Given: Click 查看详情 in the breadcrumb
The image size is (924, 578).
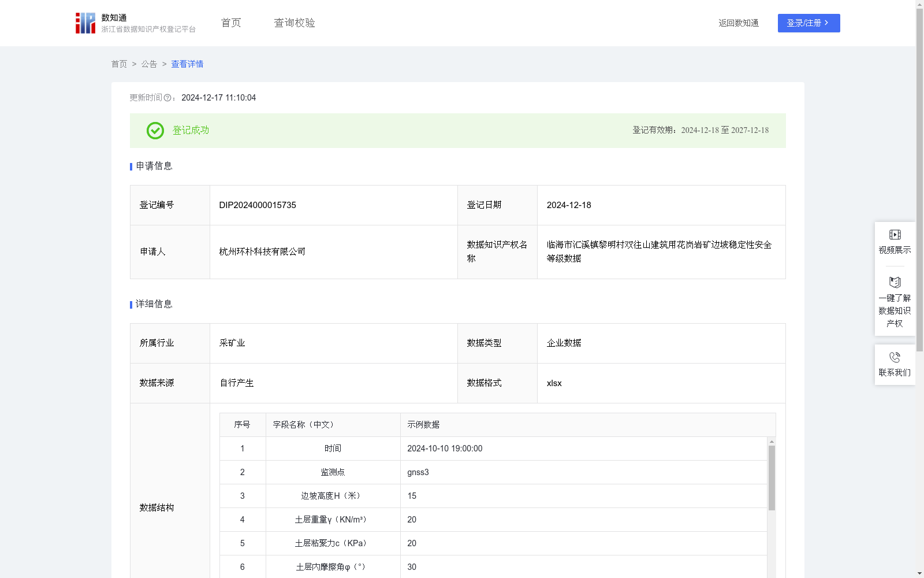Looking at the screenshot, I should click(x=187, y=64).
